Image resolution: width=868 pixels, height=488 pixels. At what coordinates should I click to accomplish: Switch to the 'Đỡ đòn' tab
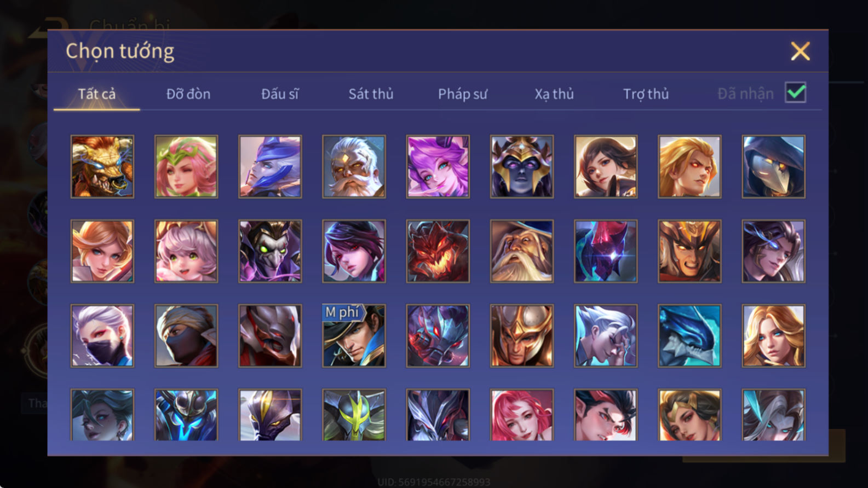pyautogui.click(x=188, y=94)
